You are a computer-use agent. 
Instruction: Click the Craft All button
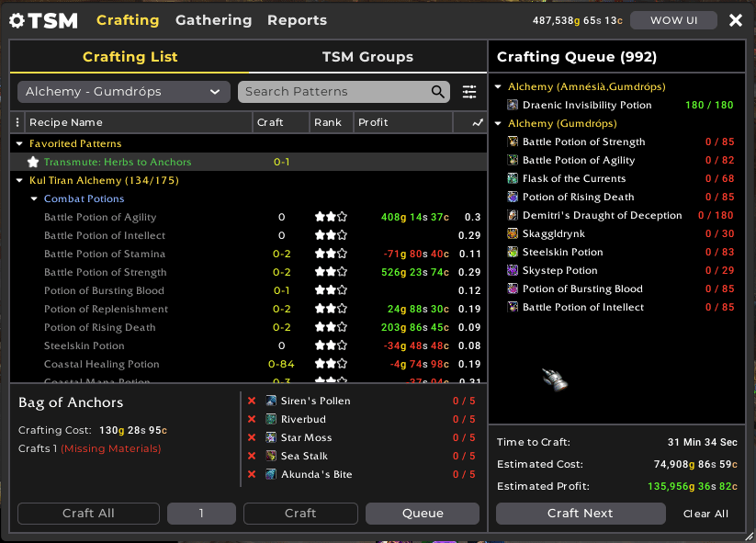pyautogui.click(x=89, y=513)
